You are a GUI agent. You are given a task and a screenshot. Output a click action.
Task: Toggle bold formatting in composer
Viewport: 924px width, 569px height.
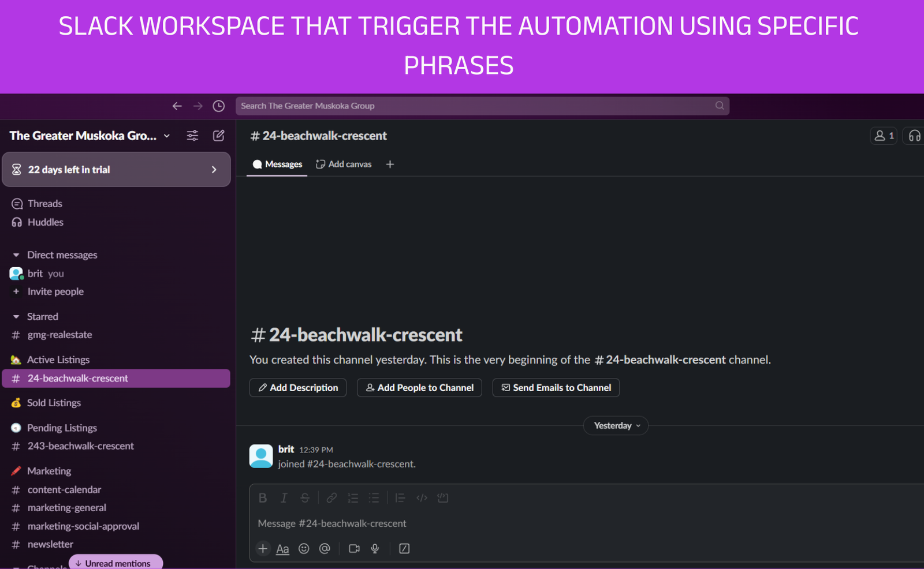(x=263, y=498)
